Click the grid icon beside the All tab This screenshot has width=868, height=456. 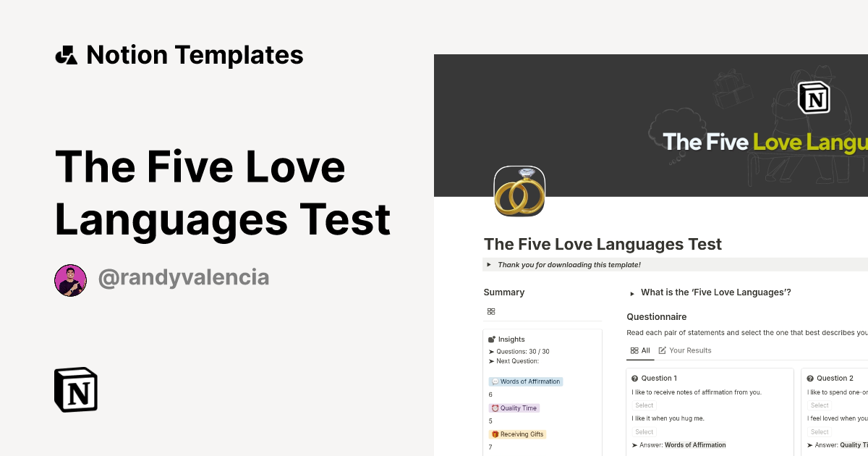(x=634, y=350)
